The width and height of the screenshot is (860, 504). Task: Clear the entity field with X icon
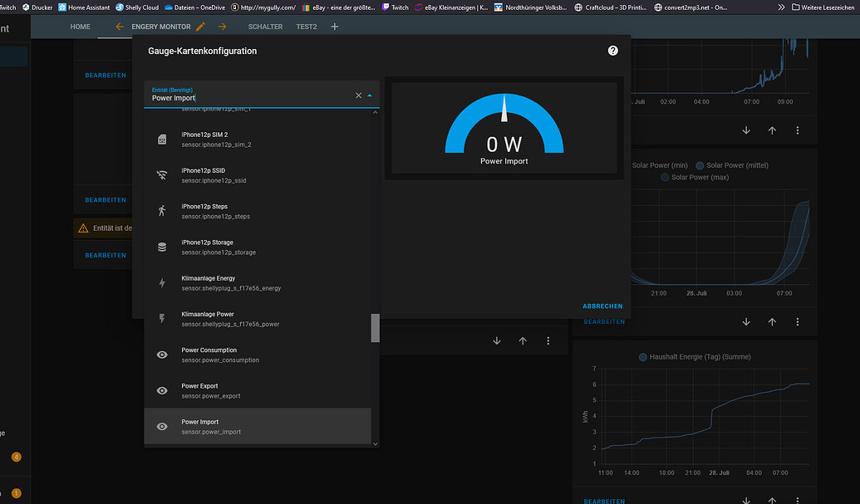359,95
